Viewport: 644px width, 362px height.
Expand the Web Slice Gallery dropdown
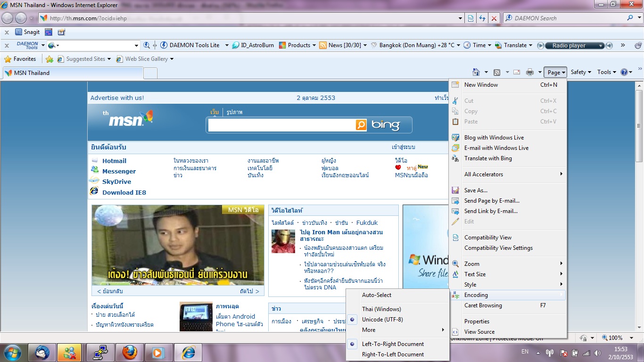coord(172,59)
